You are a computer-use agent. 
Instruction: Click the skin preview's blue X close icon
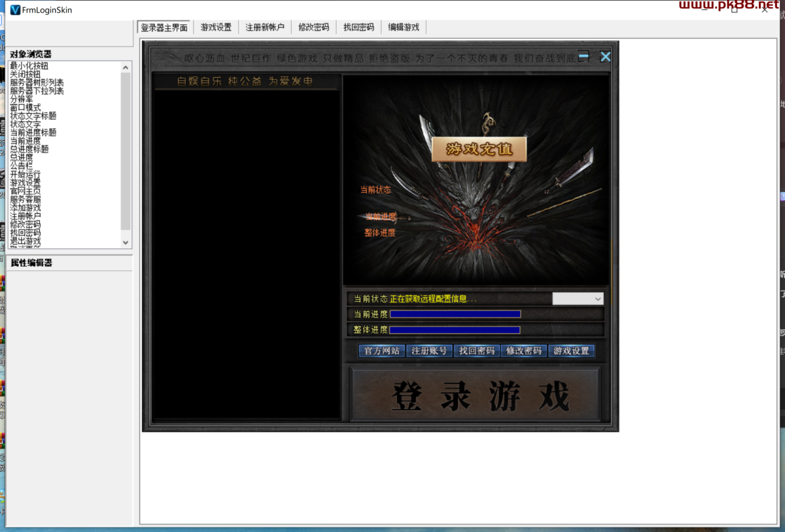point(605,57)
